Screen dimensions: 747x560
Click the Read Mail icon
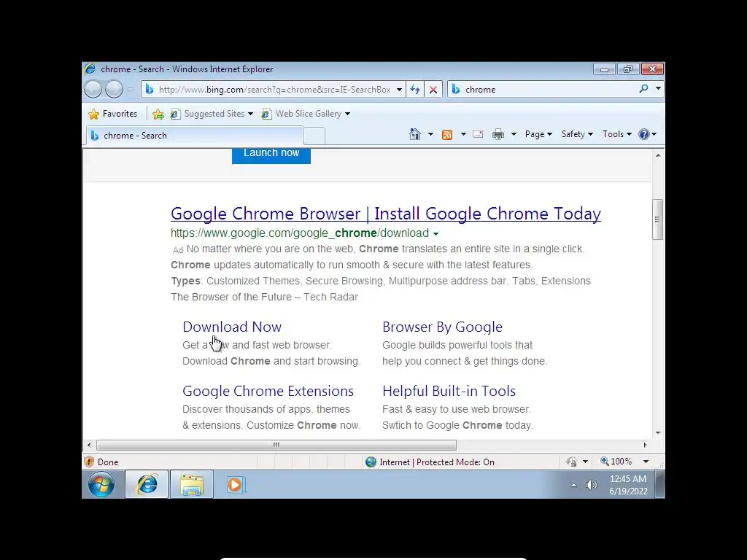[478, 134]
